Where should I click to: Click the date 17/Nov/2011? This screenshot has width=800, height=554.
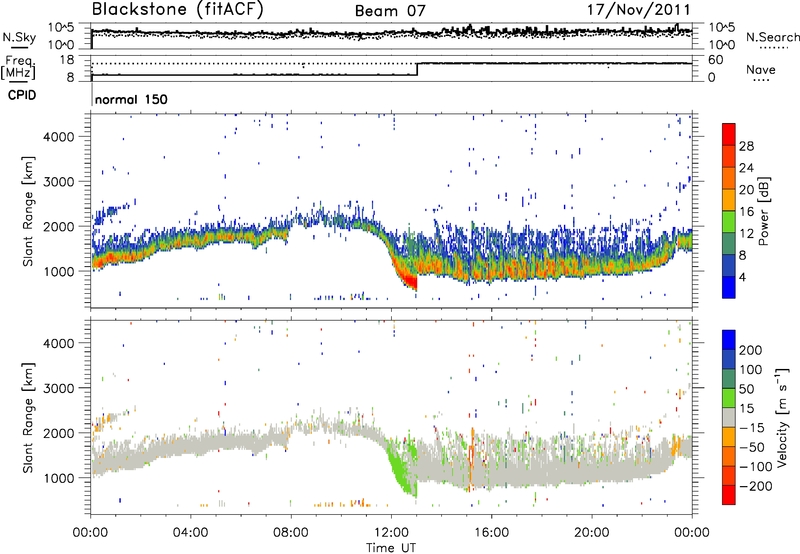(638, 10)
